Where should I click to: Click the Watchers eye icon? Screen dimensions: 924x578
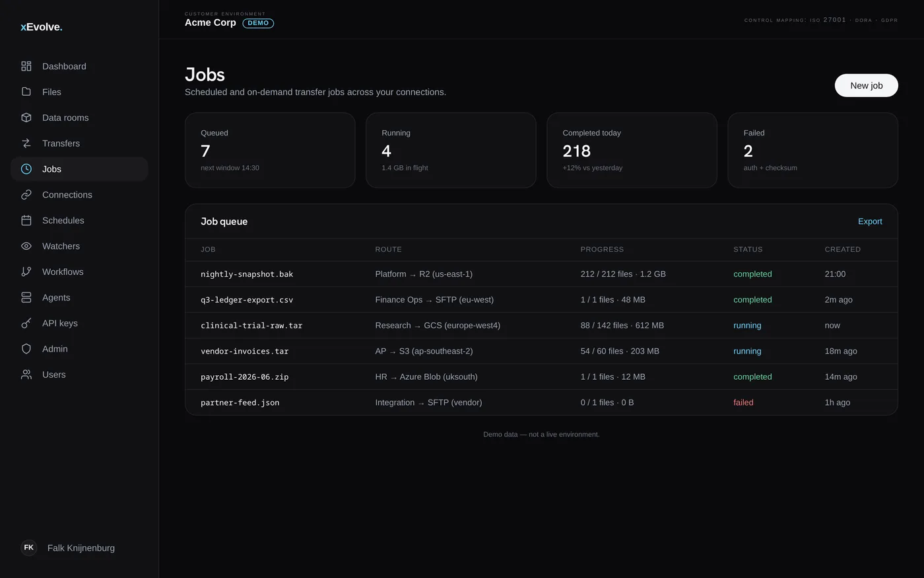click(x=26, y=246)
